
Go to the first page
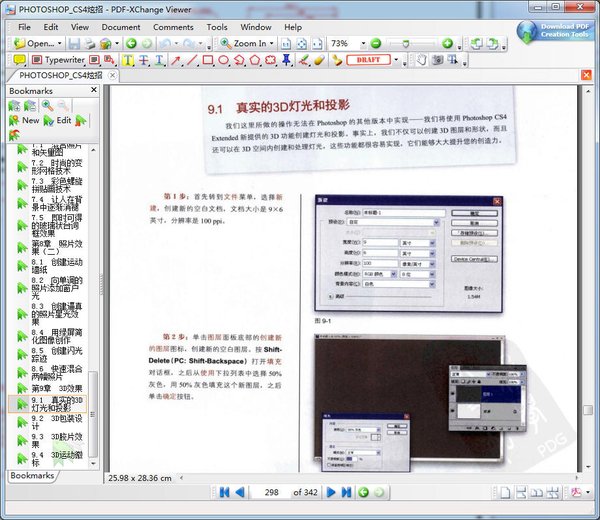(x=224, y=492)
